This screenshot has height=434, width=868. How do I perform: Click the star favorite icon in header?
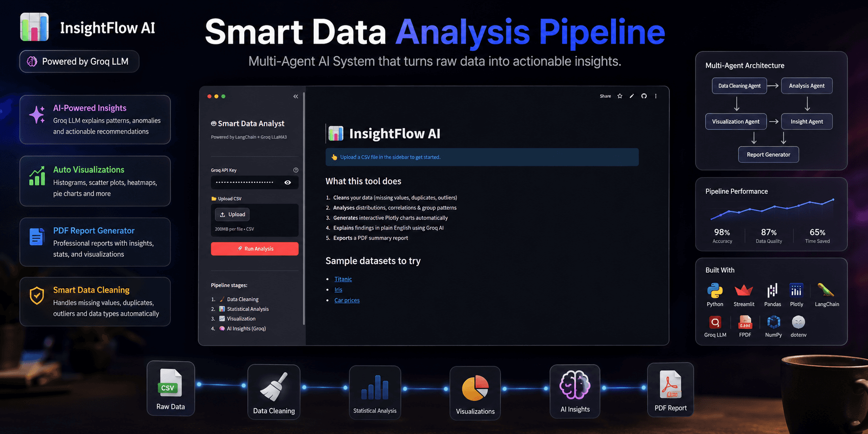click(x=620, y=96)
